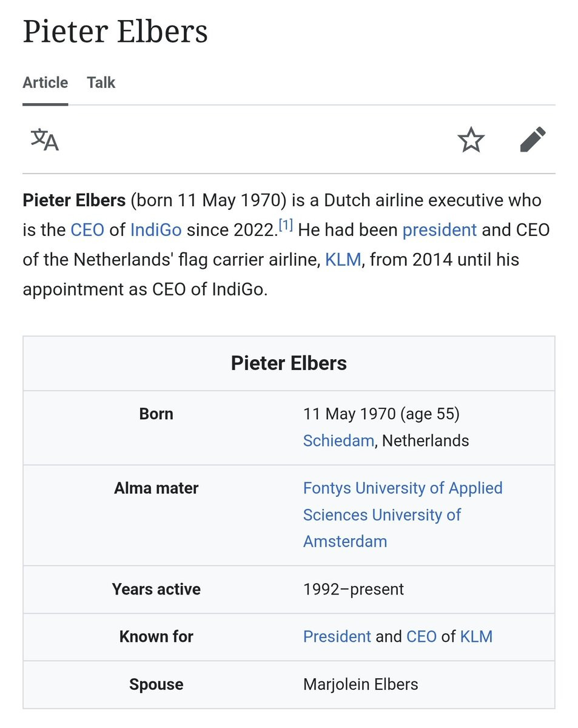Open the Schiedam birthplace link
The height and width of the screenshot is (728, 578).
click(x=338, y=440)
